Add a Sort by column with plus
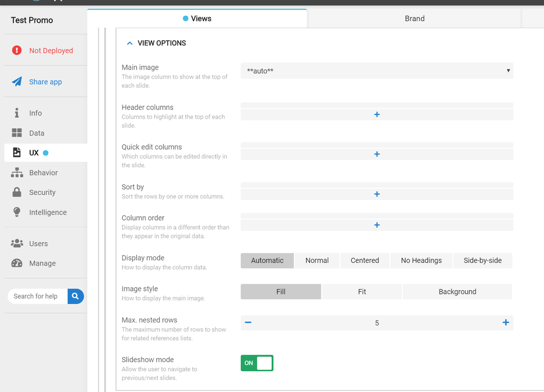 [x=377, y=194]
